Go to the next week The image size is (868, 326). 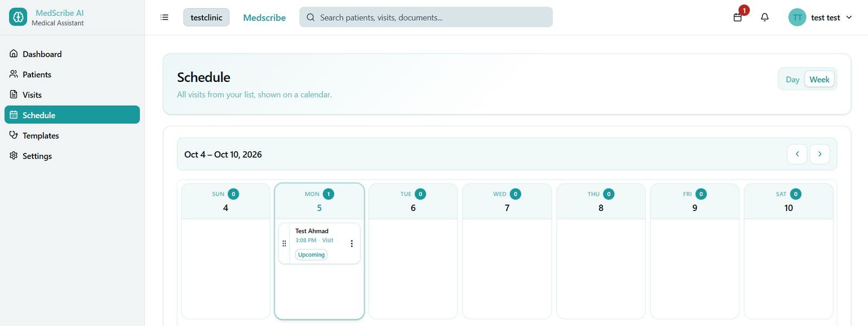820,154
